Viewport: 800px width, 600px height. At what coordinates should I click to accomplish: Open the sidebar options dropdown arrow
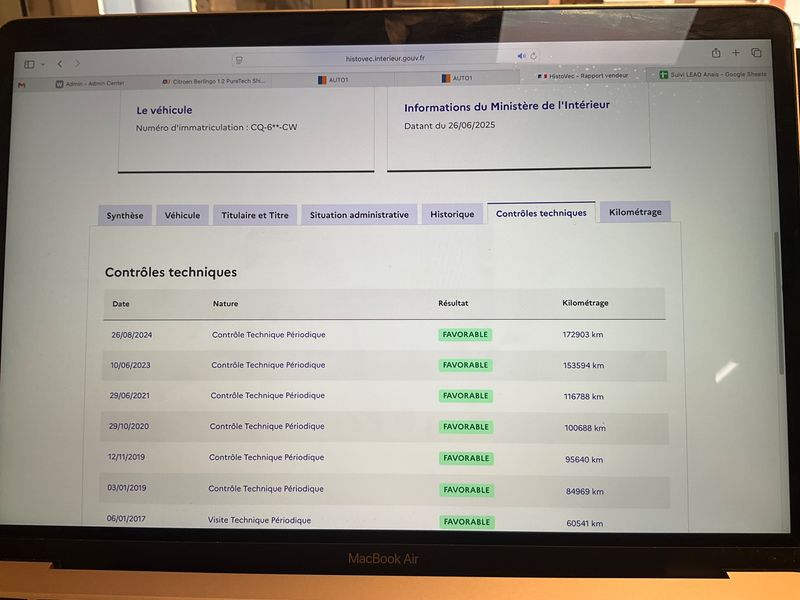coord(43,64)
